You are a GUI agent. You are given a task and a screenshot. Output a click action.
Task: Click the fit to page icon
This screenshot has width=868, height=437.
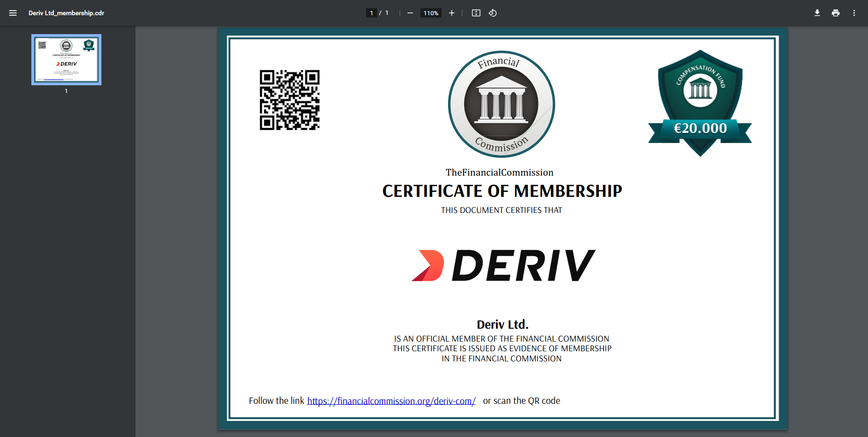pos(476,13)
